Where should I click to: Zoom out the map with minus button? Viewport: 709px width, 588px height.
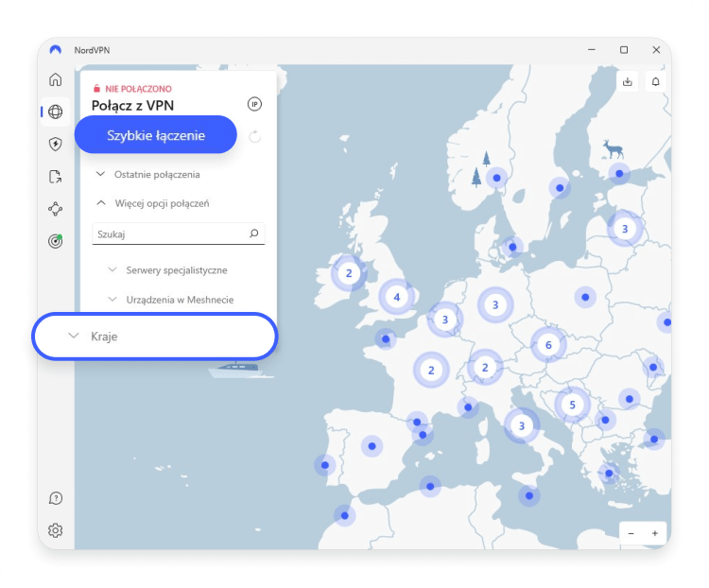click(x=631, y=534)
